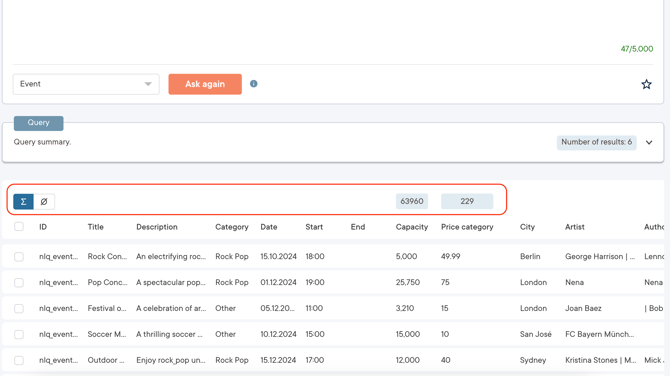Expand the query summary chevron

[649, 142]
